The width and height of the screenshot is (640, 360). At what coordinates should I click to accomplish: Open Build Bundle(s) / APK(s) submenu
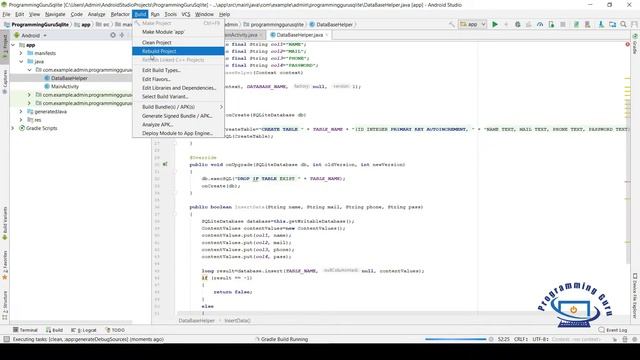pos(178,107)
